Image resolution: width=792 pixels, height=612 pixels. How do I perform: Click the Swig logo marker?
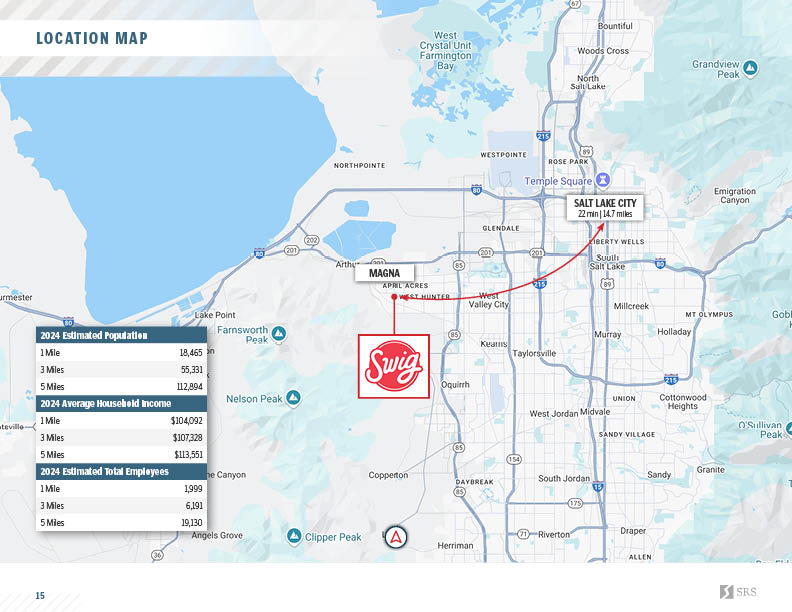click(394, 366)
